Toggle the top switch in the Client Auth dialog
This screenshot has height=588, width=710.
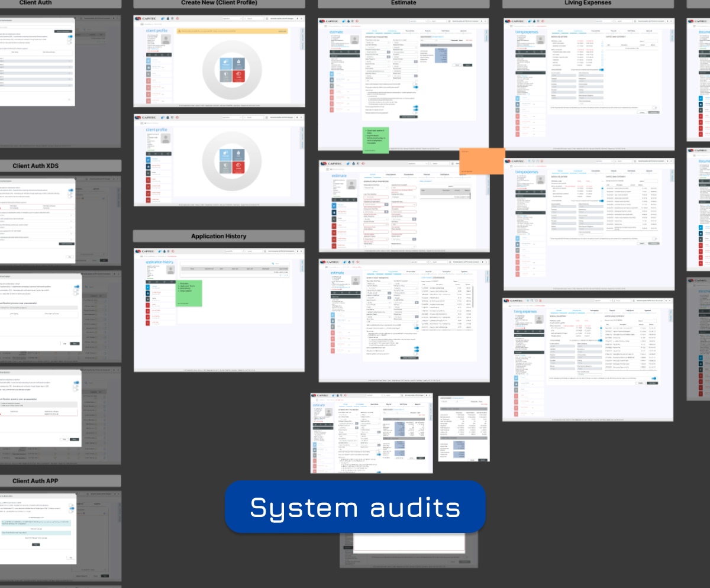70,37
